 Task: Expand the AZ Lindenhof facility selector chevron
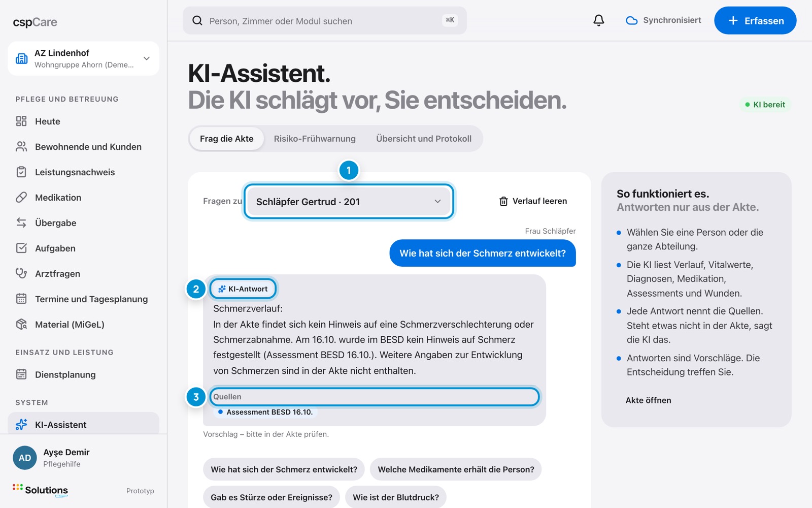(x=147, y=58)
